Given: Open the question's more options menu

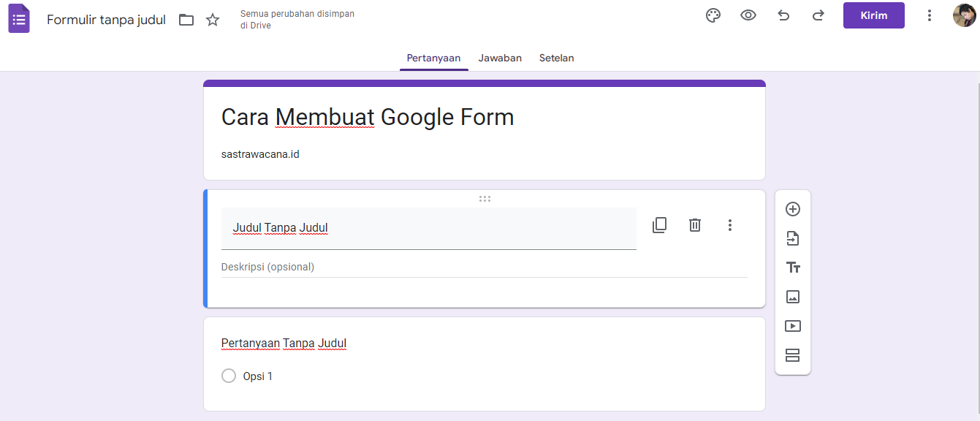Looking at the screenshot, I should 729,224.
